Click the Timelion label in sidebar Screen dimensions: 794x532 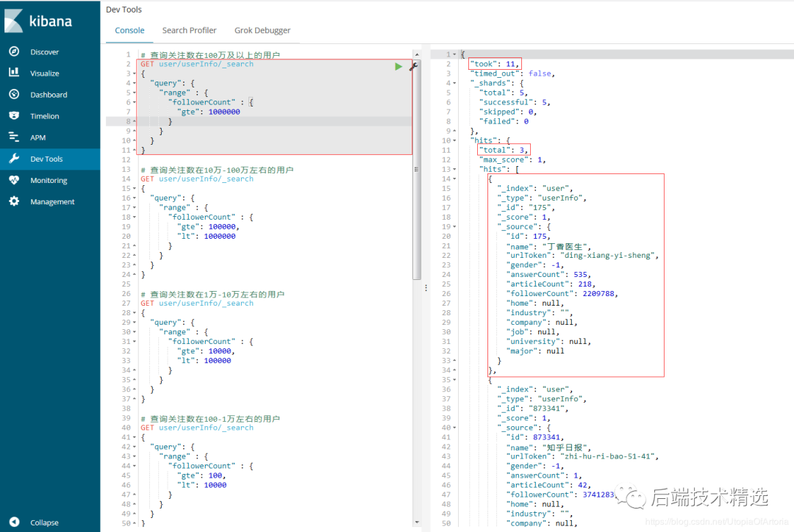click(x=45, y=116)
